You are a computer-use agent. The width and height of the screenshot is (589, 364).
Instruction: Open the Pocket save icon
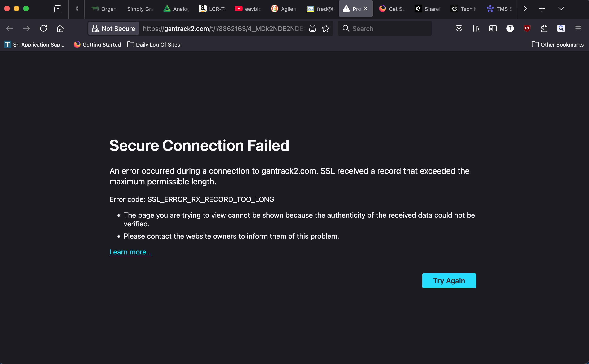click(459, 28)
